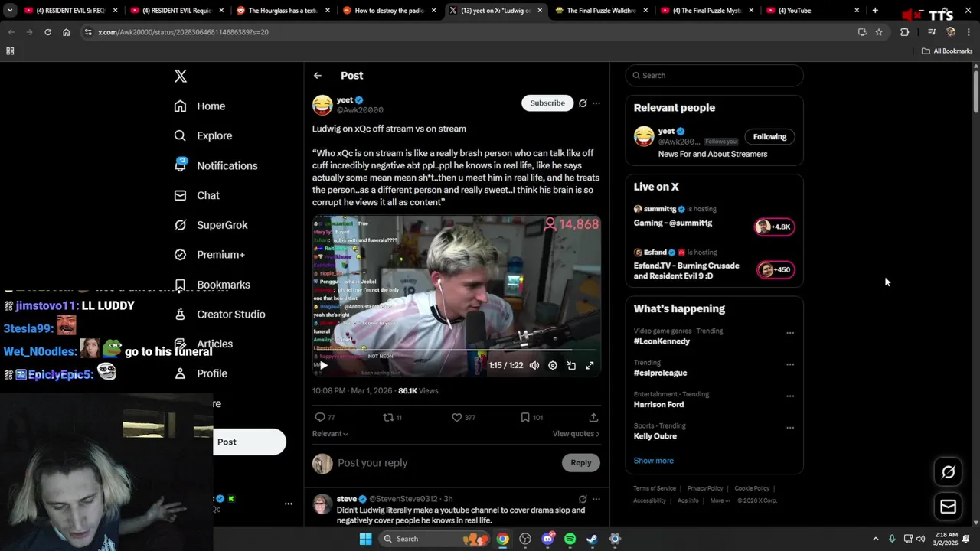
Task: Open more options for Harrison Ford trend
Action: 790,396
